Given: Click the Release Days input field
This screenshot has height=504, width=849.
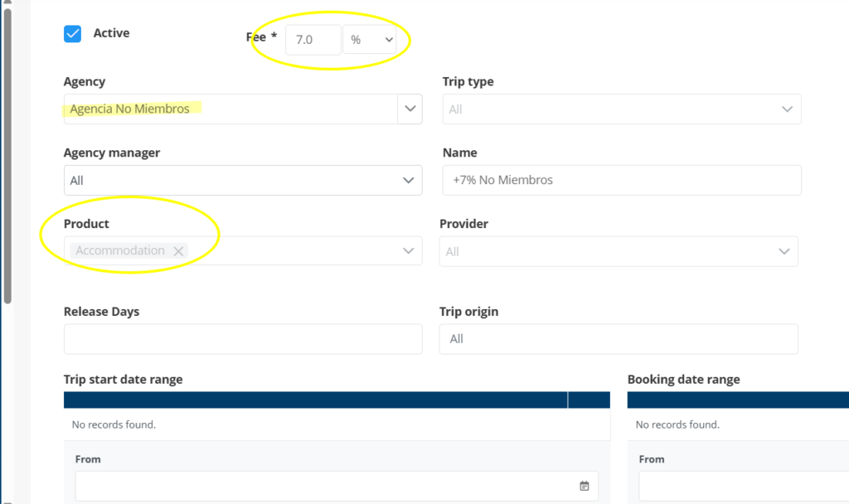Looking at the screenshot, I should [242, 339].
